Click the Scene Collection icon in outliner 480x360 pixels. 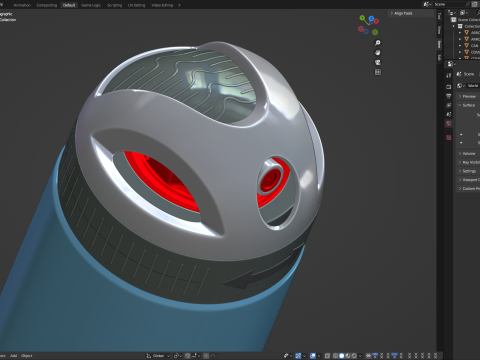point(454,20)
